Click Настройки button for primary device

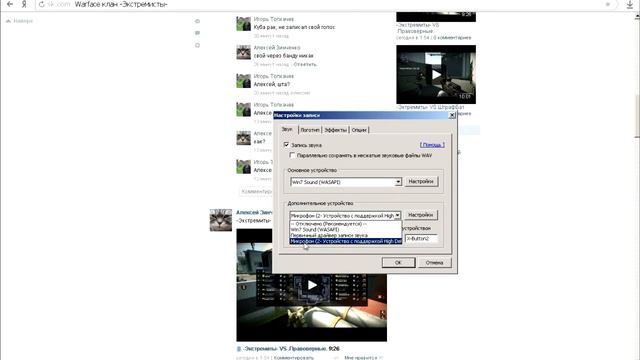point(421,182)
